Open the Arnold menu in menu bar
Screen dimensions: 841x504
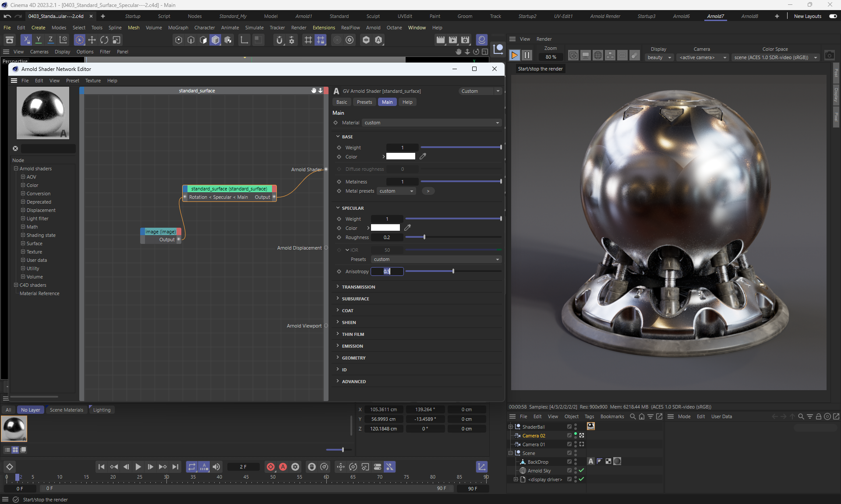coord(373,28)
